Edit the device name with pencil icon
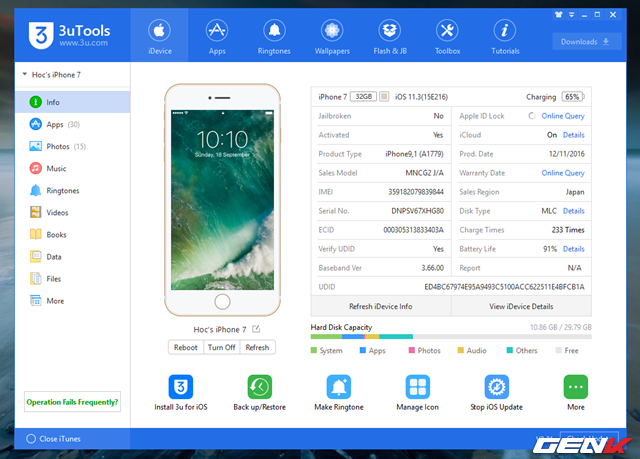The width and height of the screenshot is (640, 459). (256, 329)
